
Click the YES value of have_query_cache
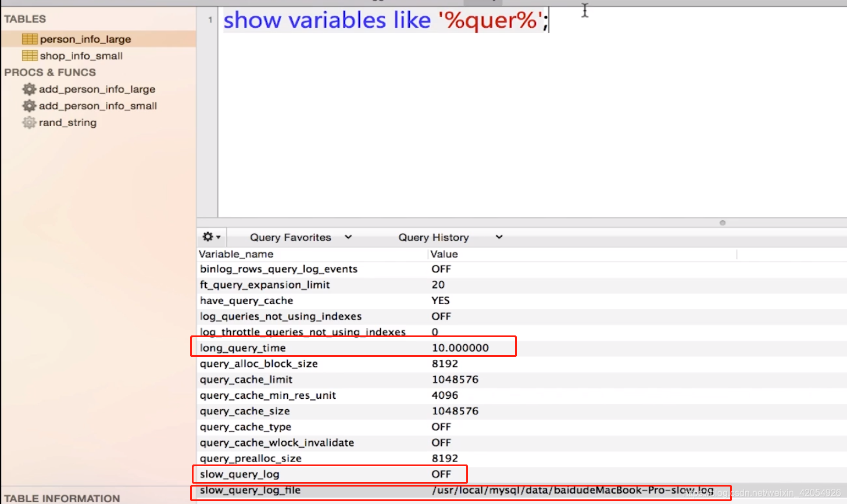click(441, 301)
